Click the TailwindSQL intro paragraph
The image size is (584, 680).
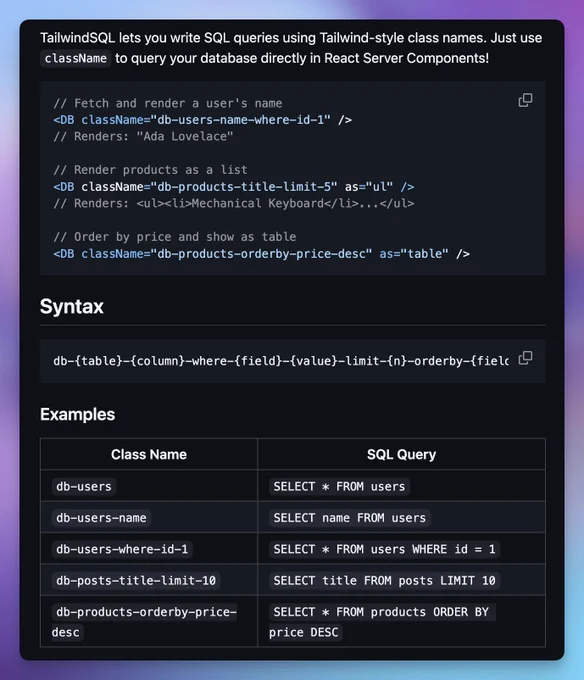point(291,48)
